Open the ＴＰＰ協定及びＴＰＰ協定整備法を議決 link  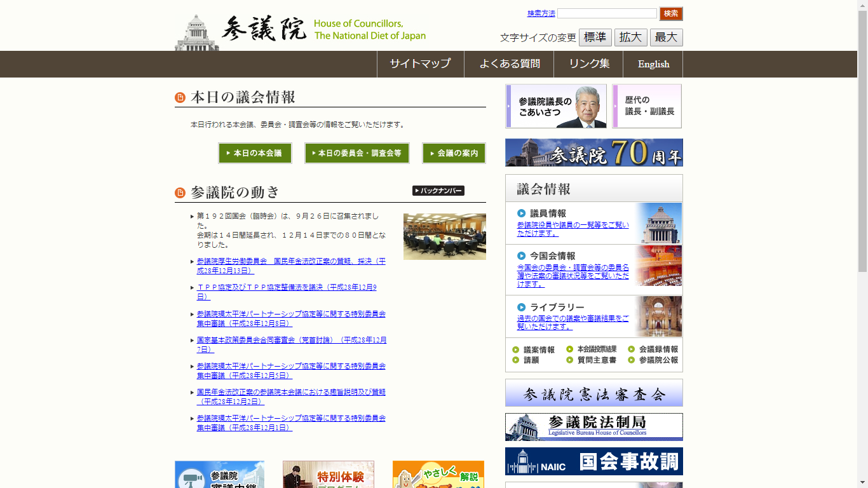pyautogui.click(x=287, y=292)
